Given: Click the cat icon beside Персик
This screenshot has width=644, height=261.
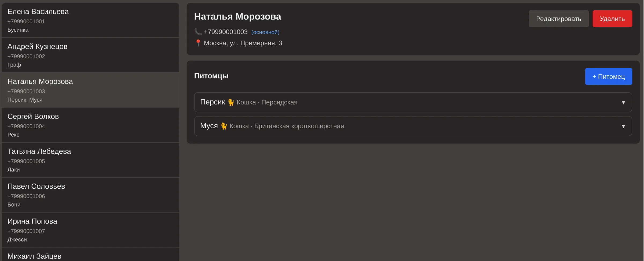Looking at the screenshot, I should [231, 102].
